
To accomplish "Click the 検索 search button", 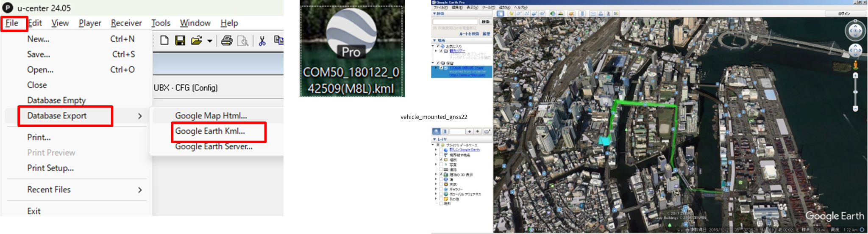I will point(485,22).
